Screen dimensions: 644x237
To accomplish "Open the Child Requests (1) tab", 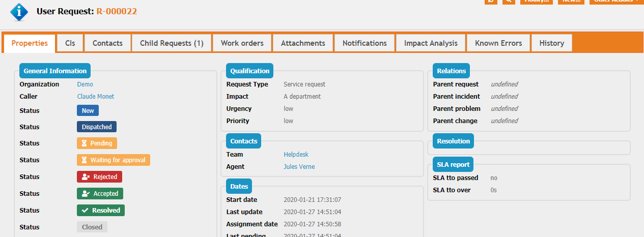I will [172, 43].
